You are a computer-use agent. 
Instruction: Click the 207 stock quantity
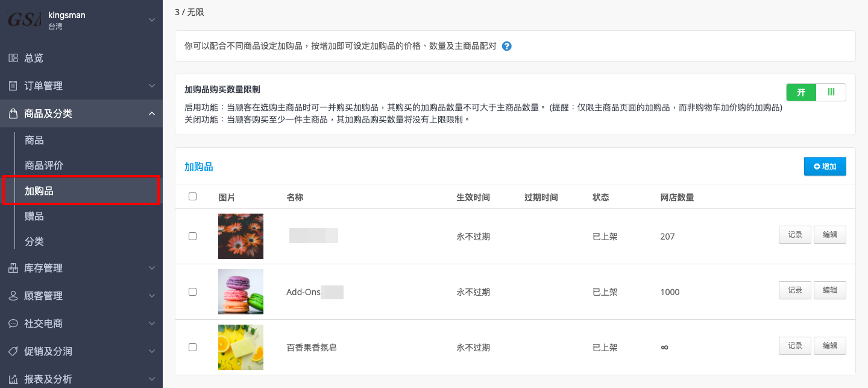667,237
